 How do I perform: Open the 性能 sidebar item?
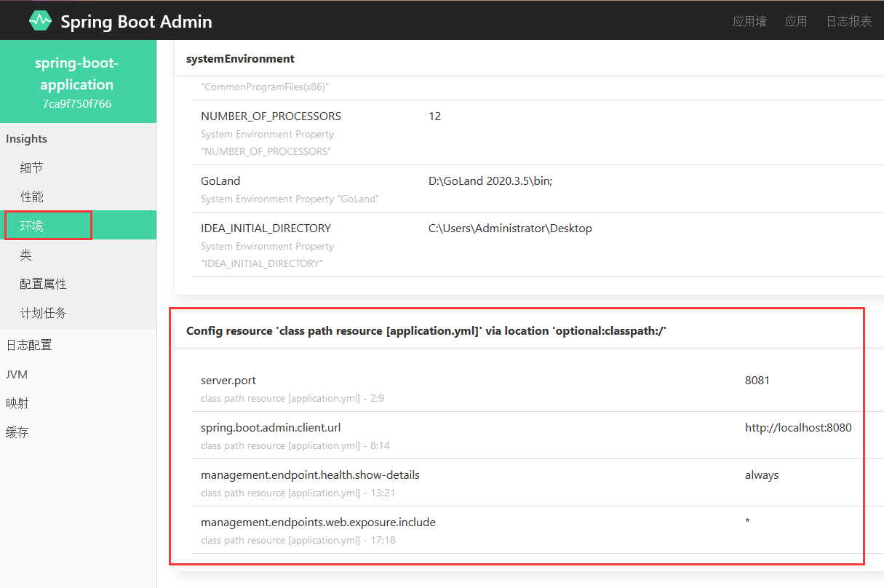(78, 196)
